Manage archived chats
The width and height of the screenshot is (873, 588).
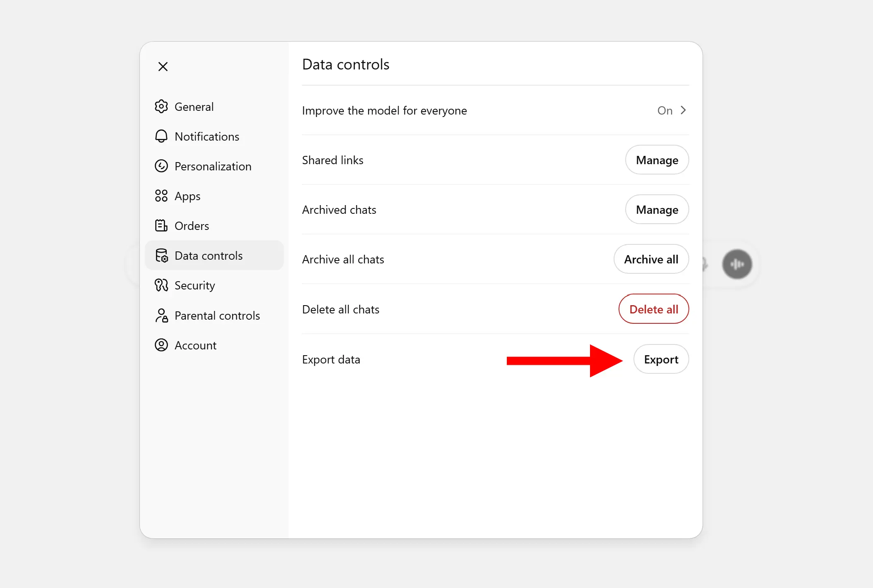(657, 210)
